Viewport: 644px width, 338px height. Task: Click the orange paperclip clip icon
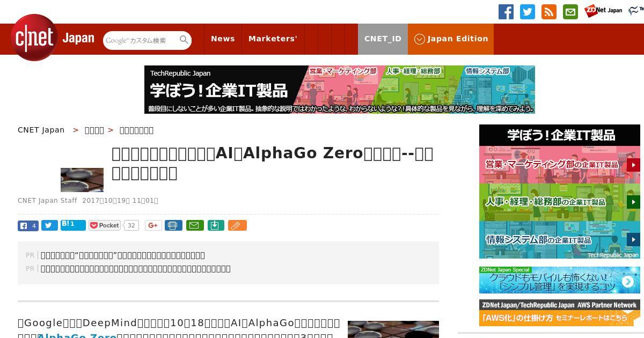click(237, 226)
